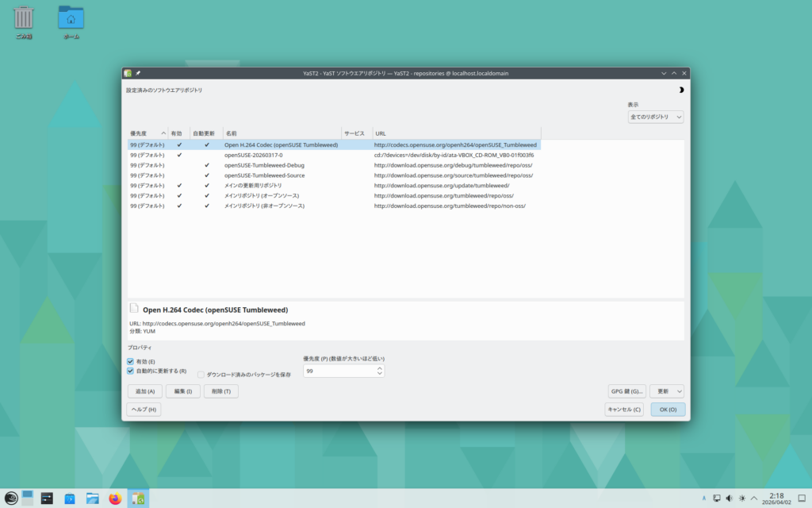812x508 pixels.
Task: Launch Firefox from the taskbar
Action: [x=116, y=498]
